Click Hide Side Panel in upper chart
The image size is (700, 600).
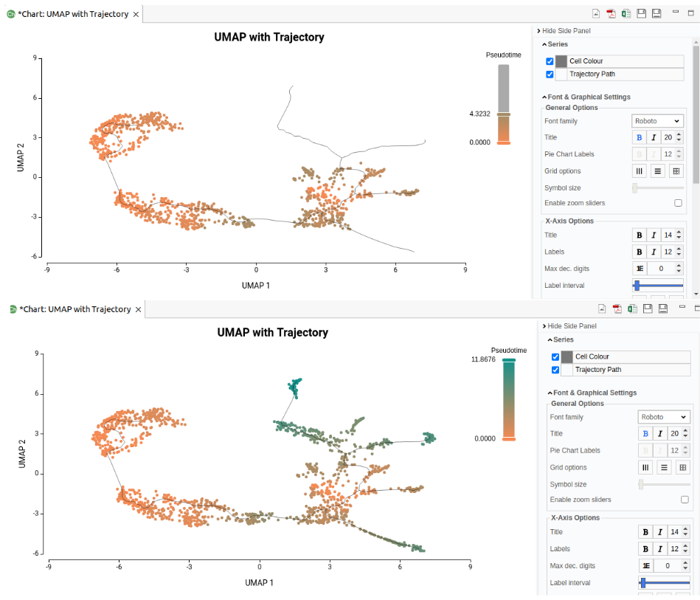(564, 31)
